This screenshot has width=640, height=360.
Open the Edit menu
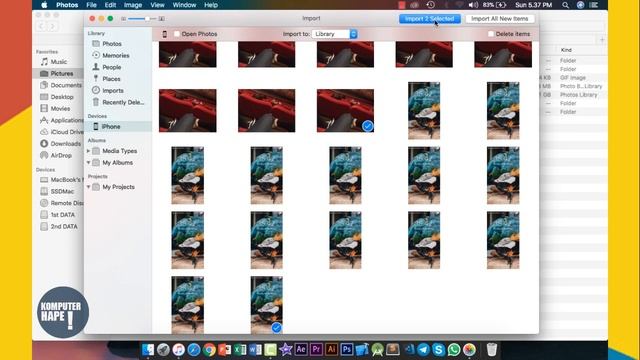(x=110, y=5)
